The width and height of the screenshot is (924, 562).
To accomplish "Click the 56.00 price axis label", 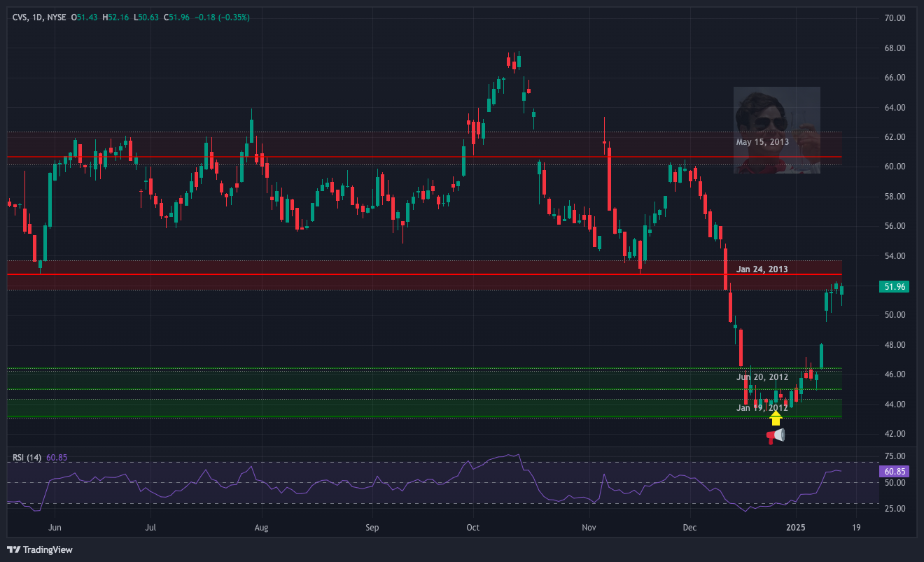I will [x=895, y=226].
